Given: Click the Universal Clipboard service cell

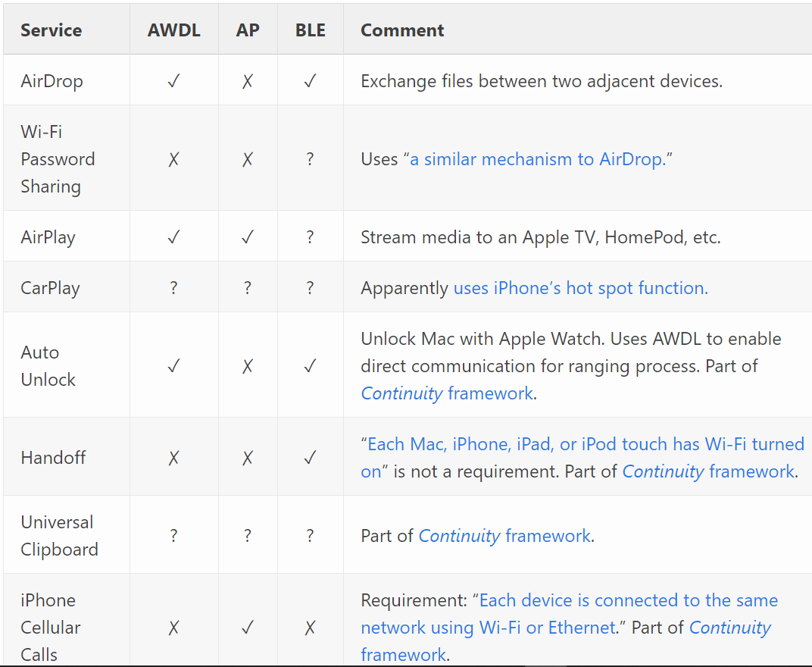Looking at the screenshot, I should click(x=59, y=536).
